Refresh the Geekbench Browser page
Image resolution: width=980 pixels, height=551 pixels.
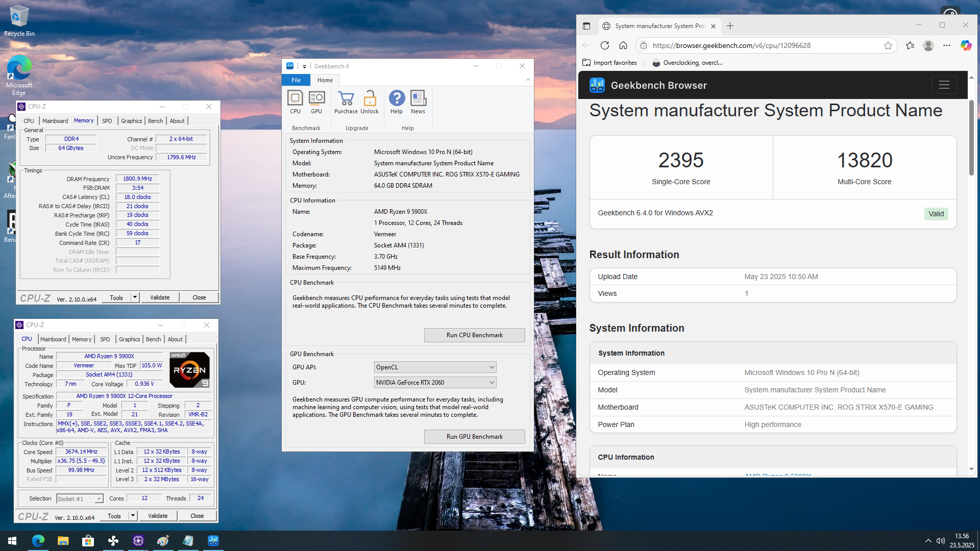coord(605,45)
